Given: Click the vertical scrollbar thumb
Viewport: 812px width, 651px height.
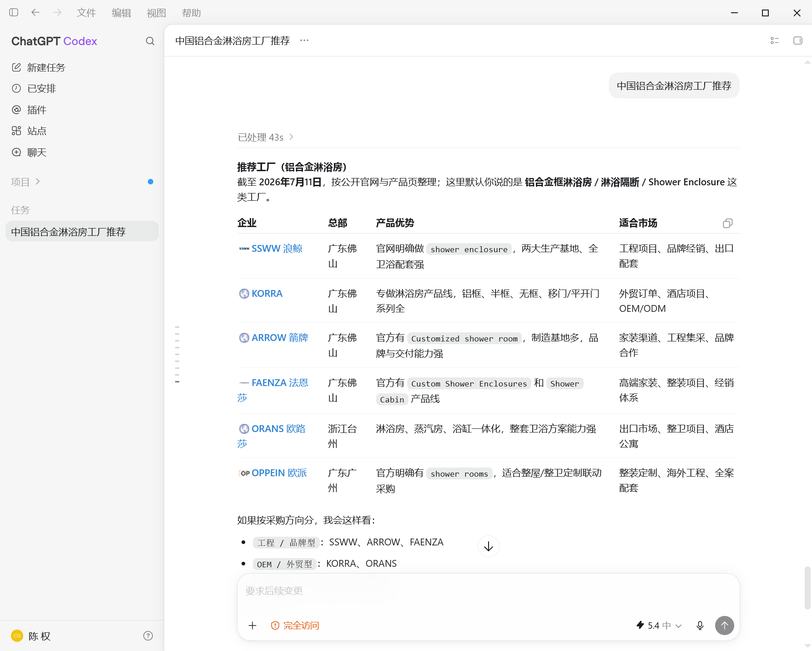Looking at the screenshot, I should coord(807,587).
